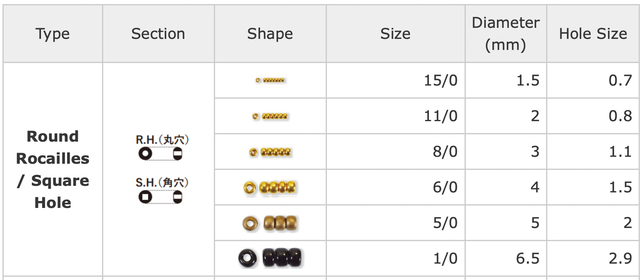Select the 8/0 gold bead image
This screenshot has width=644, height=280.
(270, 152)
